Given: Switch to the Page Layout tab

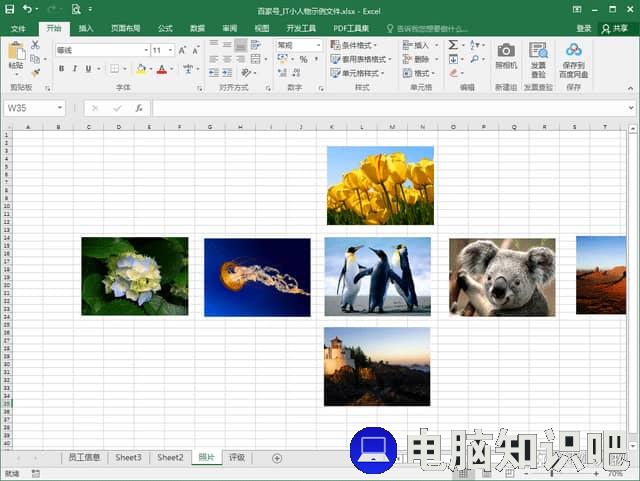Looking at the screenshot, I should click(125, 28).
